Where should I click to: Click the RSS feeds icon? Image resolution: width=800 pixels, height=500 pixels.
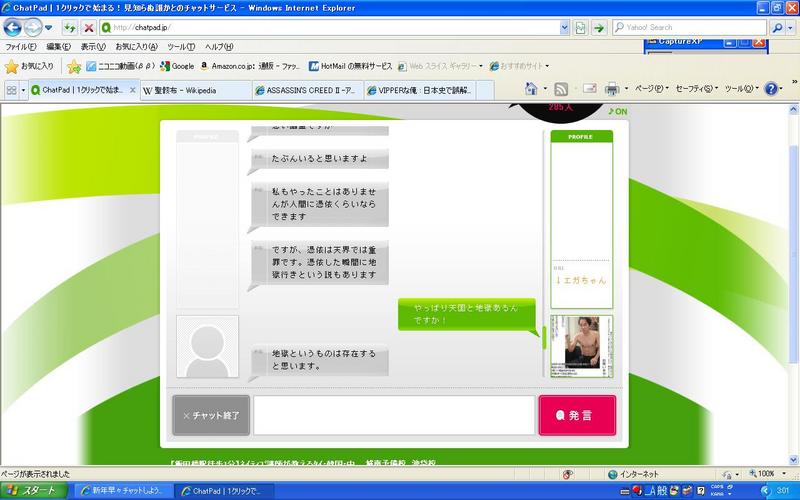click(x=561, y=89)
